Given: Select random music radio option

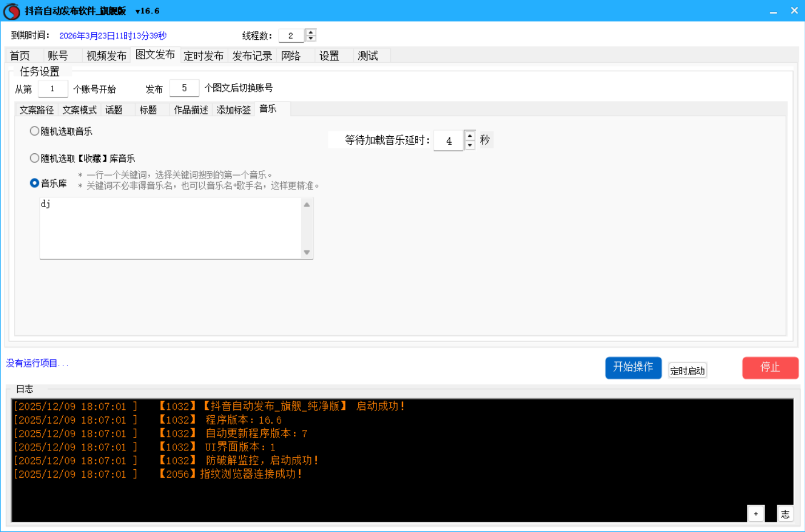Looking at the screenshot, I should [35, 131].
